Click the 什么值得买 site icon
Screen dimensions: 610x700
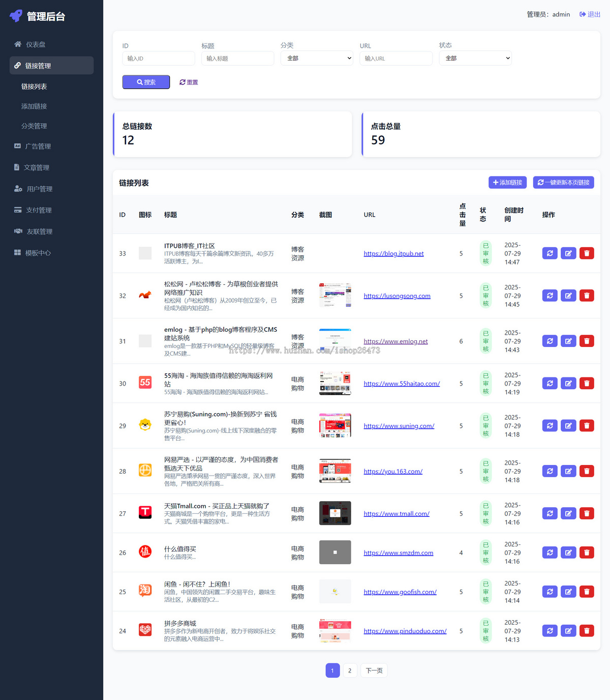click(145, 551)
